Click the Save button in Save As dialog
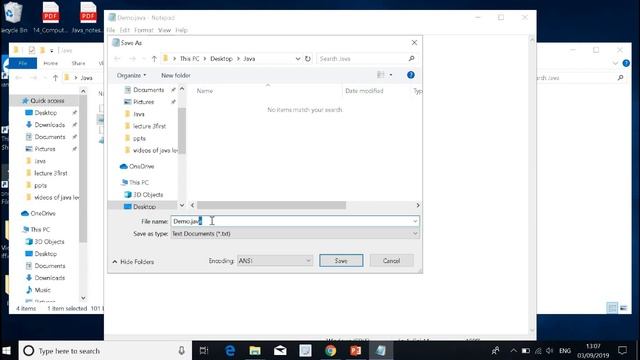This screenshot has height=360, width=640. pos(341,260)
